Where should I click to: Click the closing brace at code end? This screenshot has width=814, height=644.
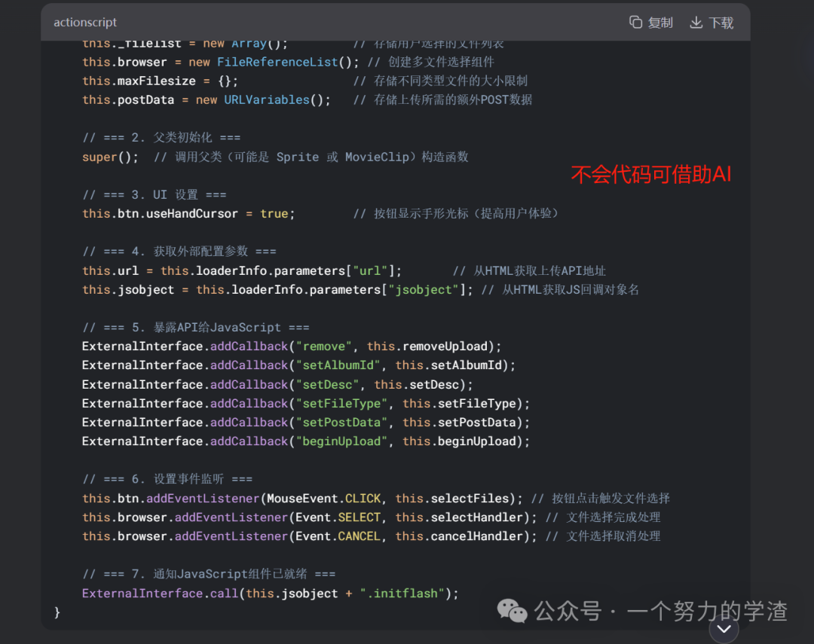tap(57, 612)
